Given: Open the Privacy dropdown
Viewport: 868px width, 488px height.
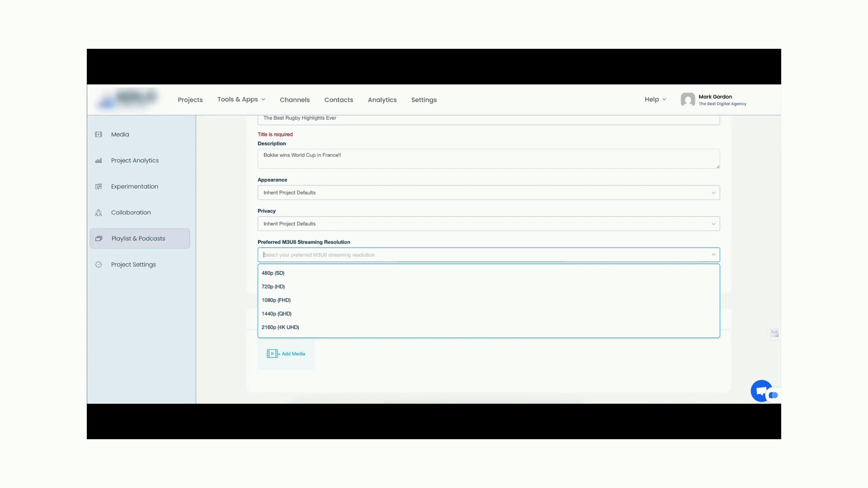Looking at the screenshot, I should (x=713, y=224).
